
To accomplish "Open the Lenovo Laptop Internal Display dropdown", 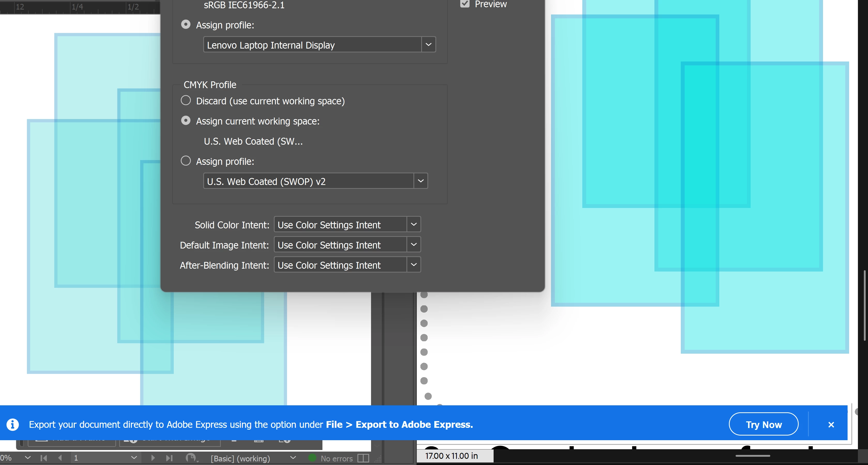I will 428,44.
